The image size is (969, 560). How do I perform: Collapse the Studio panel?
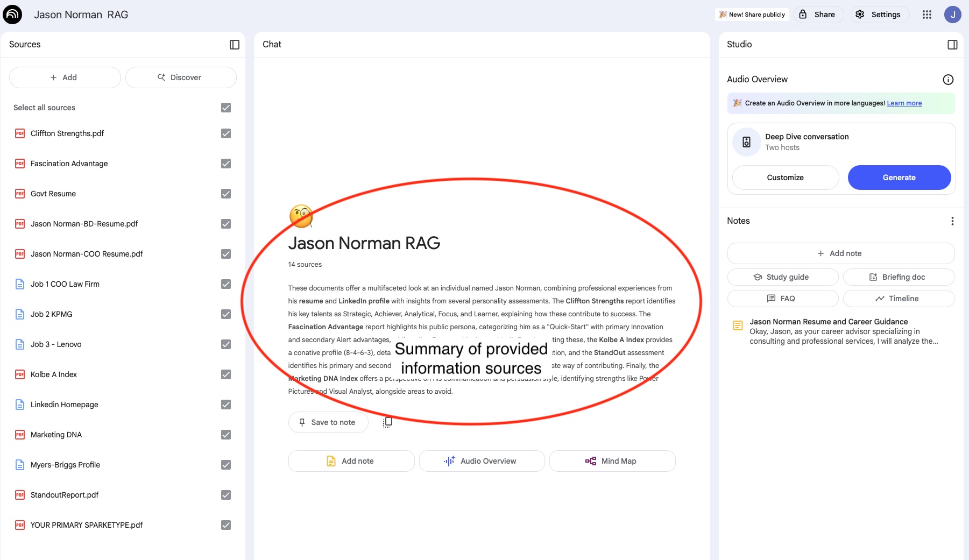pos(952,45)
